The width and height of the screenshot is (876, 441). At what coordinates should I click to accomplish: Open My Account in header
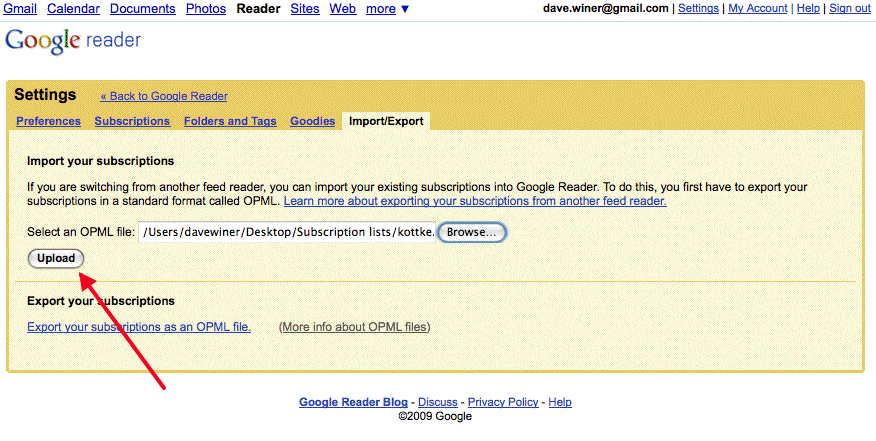point(757,8)
